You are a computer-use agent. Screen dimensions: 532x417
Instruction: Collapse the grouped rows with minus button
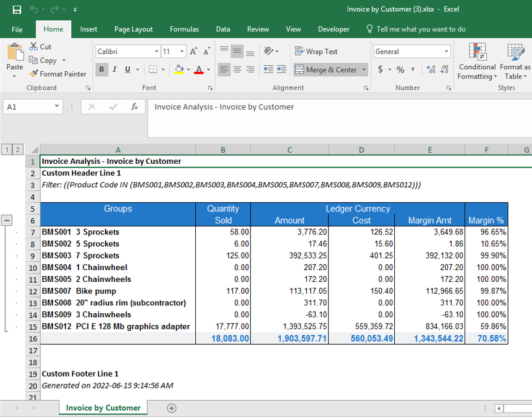[x=7, y=220]
